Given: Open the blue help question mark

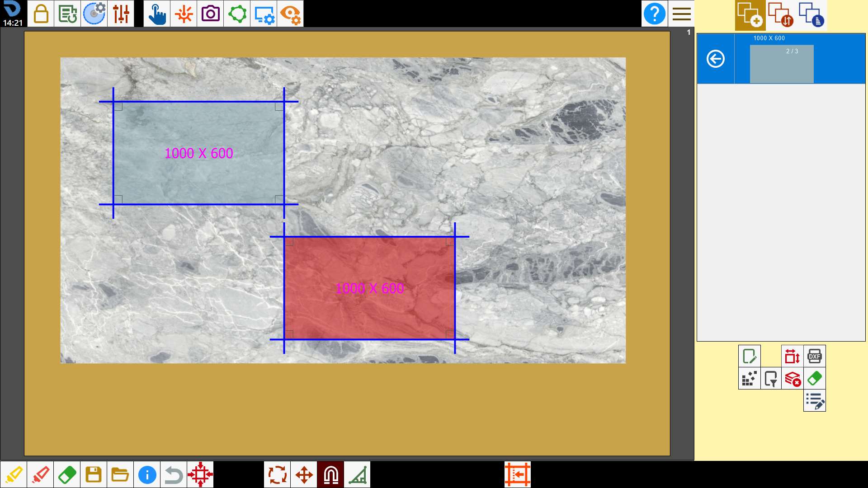Looking at the screenshot, I should pyautogui.click(x=655, y=14).
